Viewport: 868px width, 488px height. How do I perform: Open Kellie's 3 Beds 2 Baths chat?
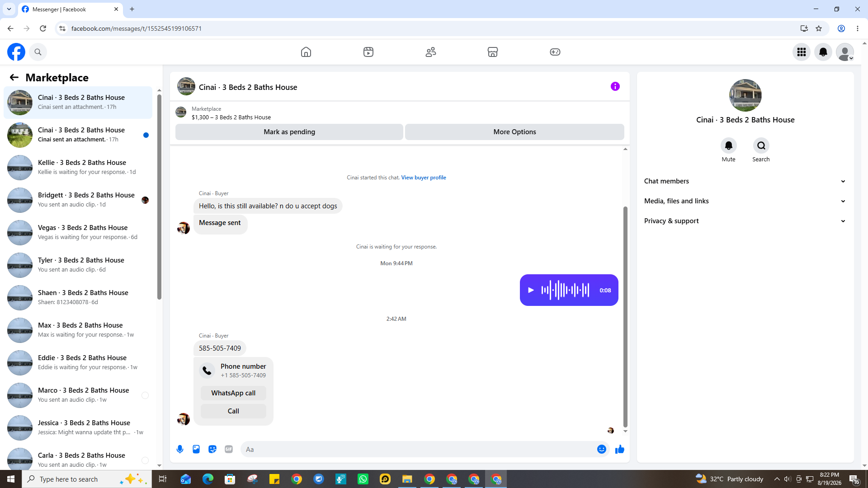click(78, 168)
